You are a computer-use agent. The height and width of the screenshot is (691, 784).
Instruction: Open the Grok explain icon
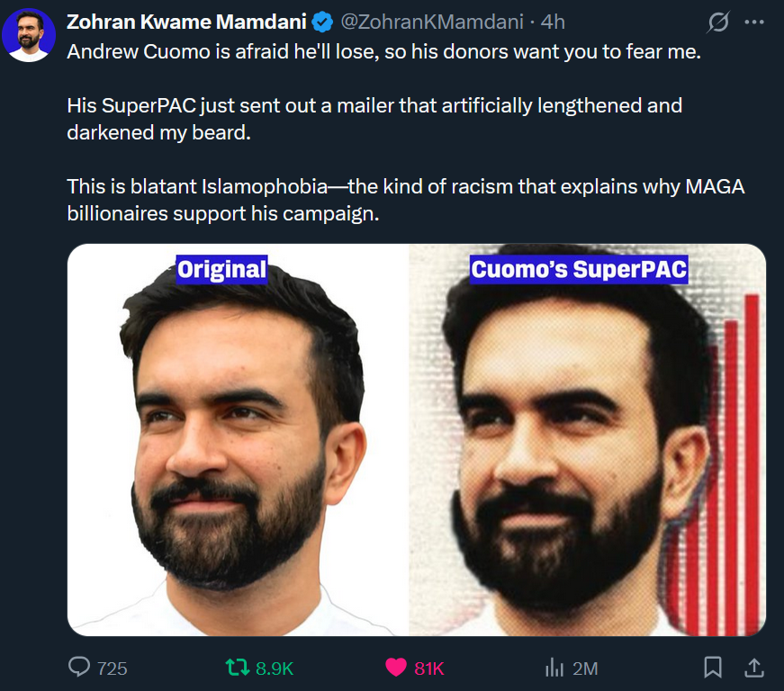(718, 21)
